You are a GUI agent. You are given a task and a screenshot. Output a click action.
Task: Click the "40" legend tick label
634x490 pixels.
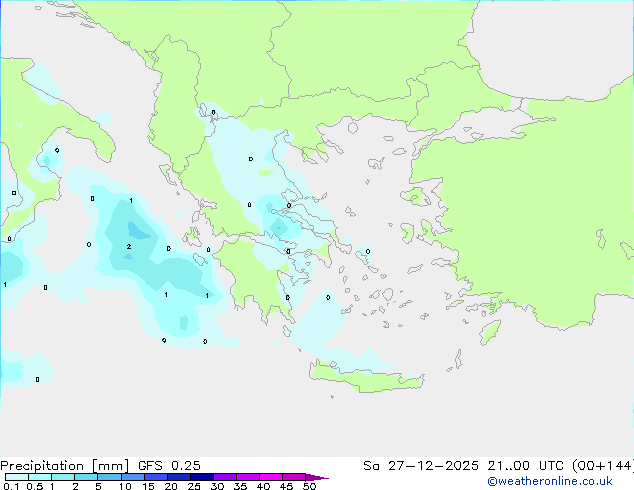tap(263, 486)
